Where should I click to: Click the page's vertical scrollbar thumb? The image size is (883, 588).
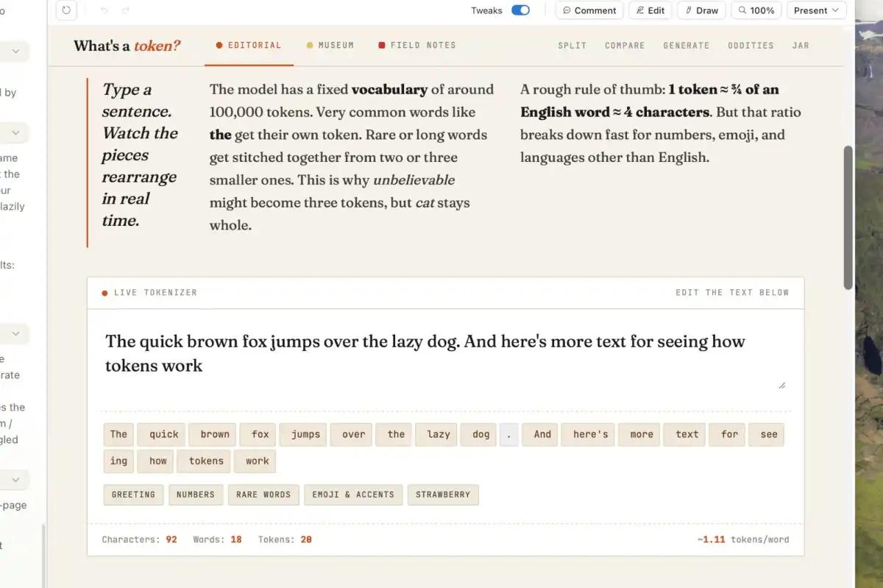pos(848,217)
